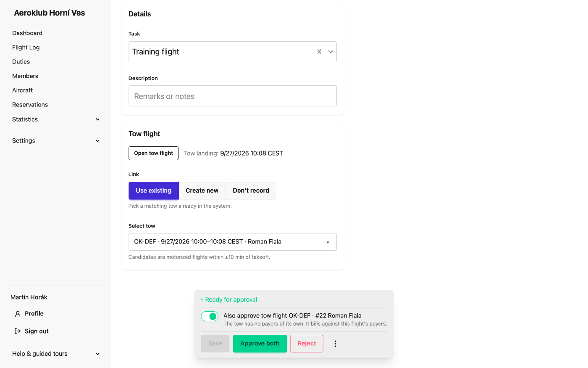Reject this flight
Image resolution: width=588 pixels, height=368 pixels.
click(x=307, y=344)
